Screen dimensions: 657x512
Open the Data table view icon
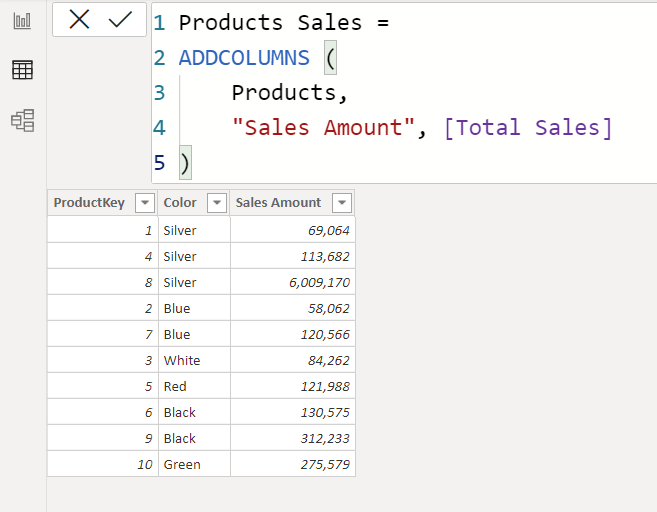point(22,70)
